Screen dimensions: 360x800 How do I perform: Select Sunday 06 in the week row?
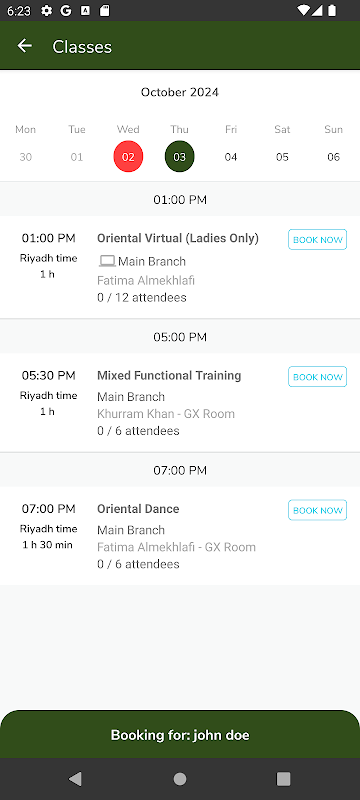(333, 157)
